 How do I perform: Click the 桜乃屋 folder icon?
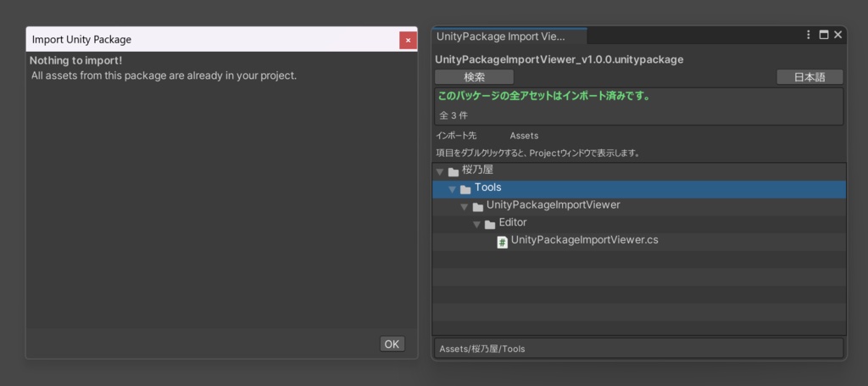(x=453, y=171)
